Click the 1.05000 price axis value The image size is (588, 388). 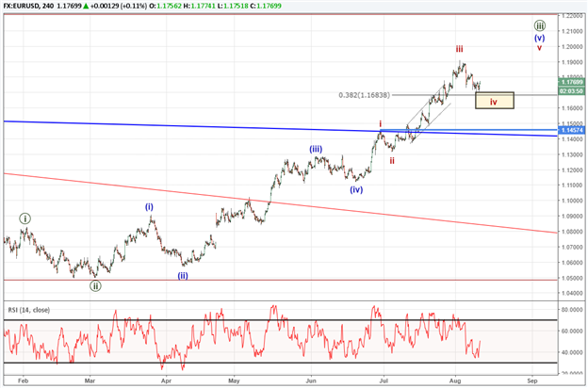point(572,278)
